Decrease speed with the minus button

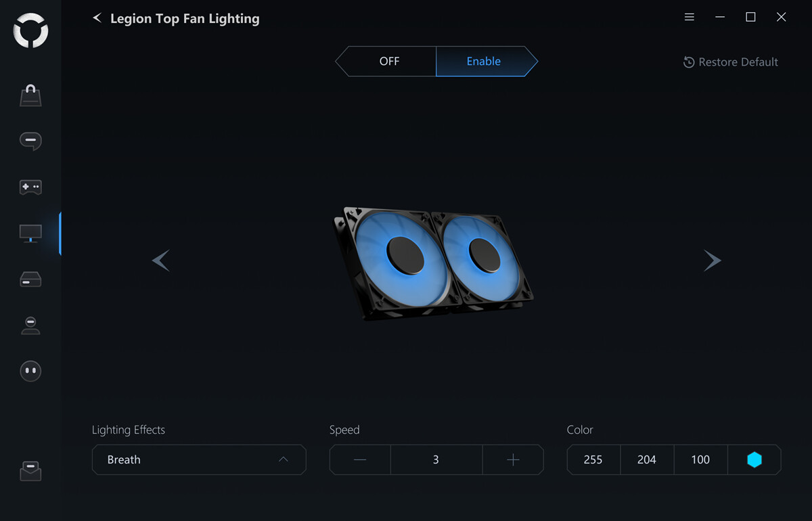(360, 460)
